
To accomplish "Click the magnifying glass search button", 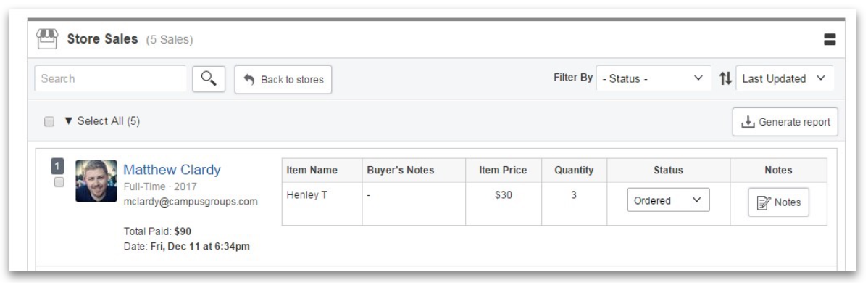I will [209, 79].
